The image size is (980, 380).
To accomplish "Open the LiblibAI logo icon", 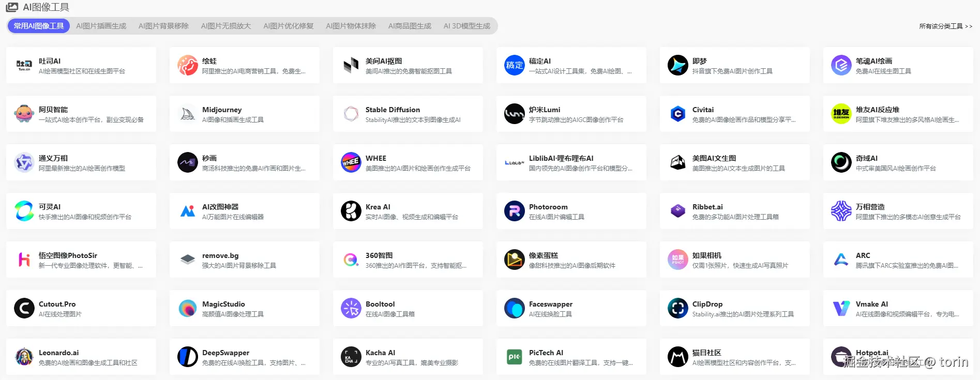I will [515, 162].
